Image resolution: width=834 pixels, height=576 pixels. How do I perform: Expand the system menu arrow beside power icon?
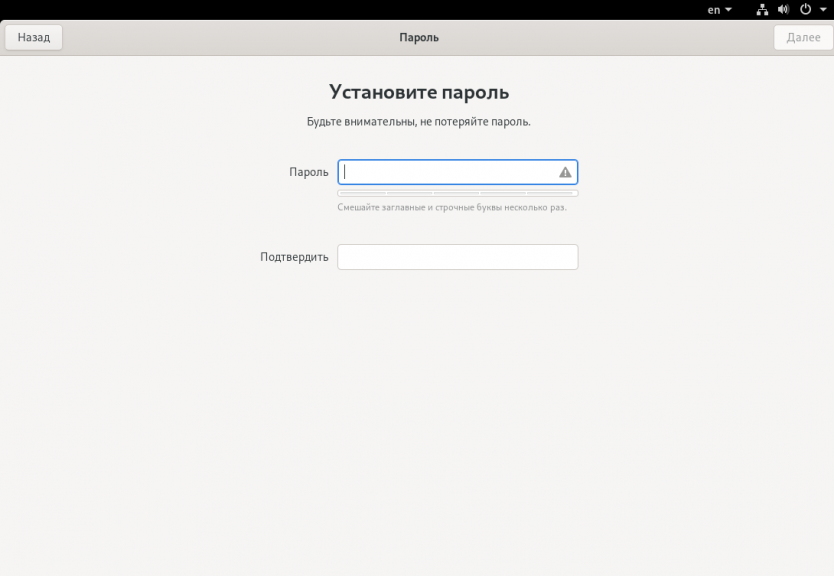pos(822,10)
